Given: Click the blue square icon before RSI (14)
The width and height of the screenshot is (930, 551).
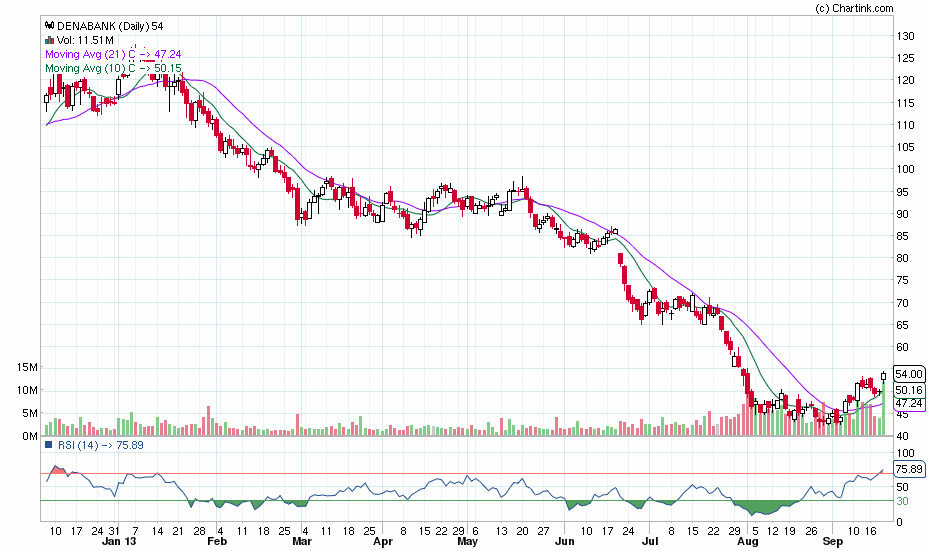Looking at the screenshot, I should coord(50,445).
